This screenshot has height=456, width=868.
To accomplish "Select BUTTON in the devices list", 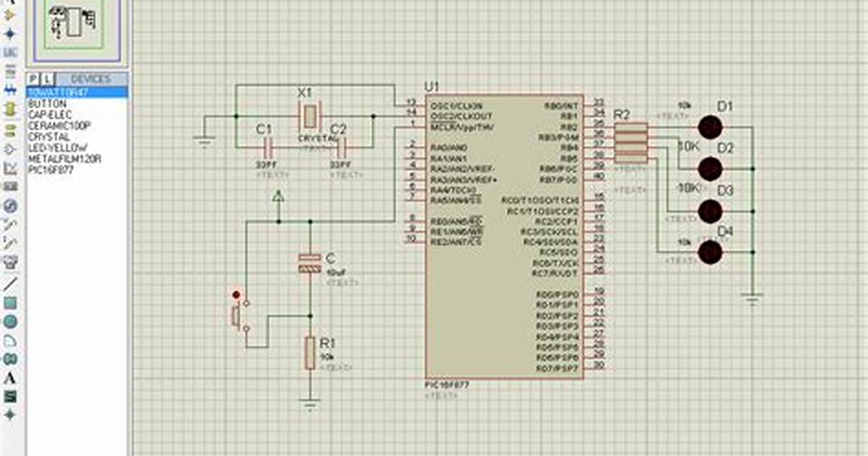I will pos(47,104).
